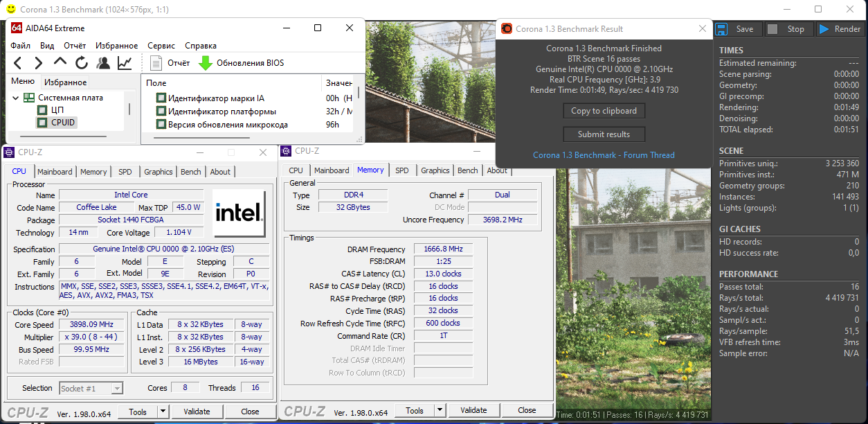Click the Системная плата motherboard icon
The width and height of the screenshot is (868, 424).
point(29,98)
